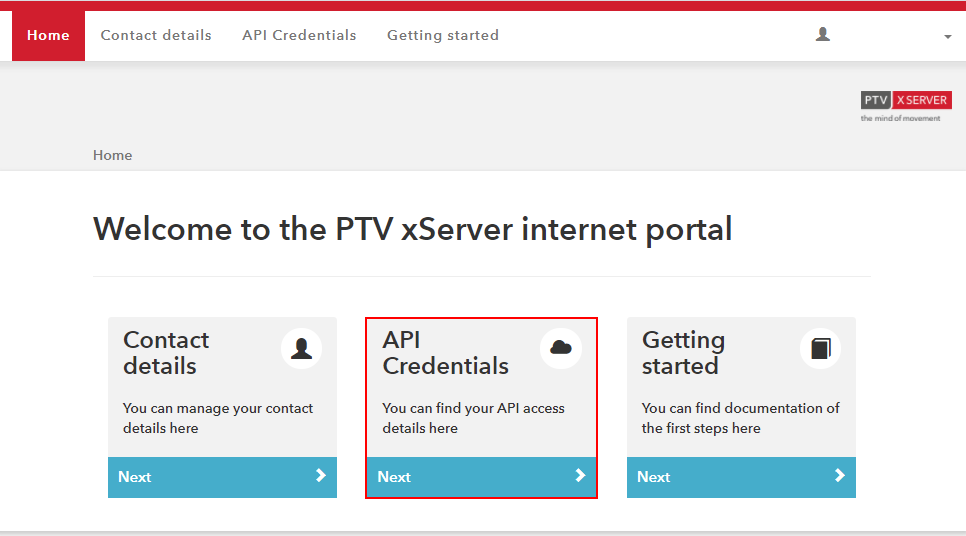Click the API Credentials card heading
The image size is (966, 536).
(445, 353)
